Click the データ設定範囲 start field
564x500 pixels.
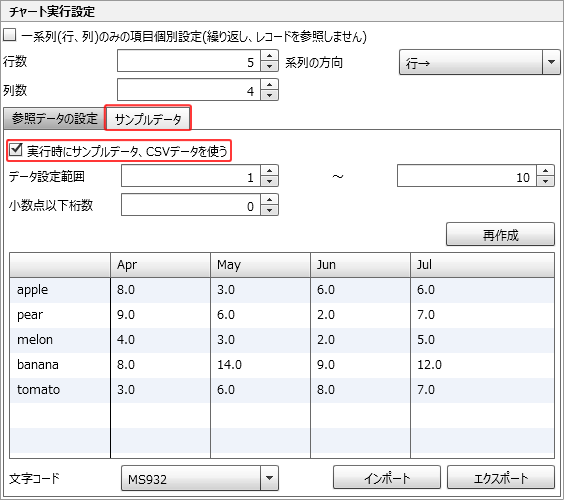[x=191, y=176]
